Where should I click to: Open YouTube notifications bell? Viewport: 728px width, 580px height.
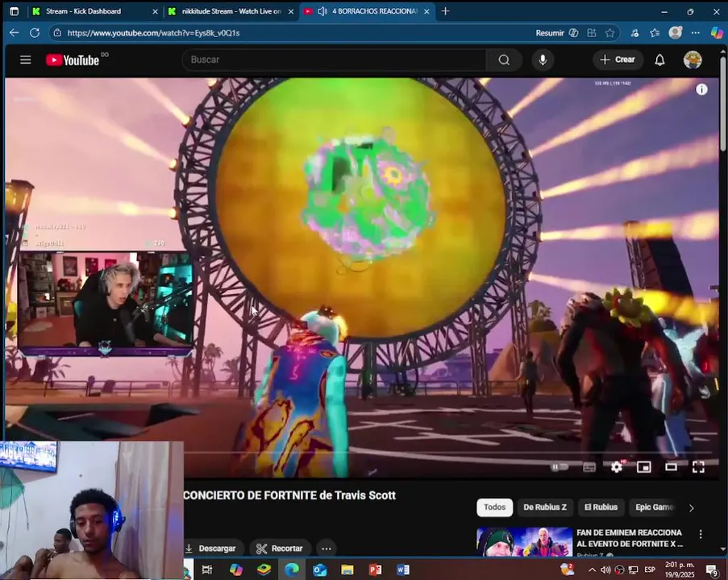click(659, 60)
